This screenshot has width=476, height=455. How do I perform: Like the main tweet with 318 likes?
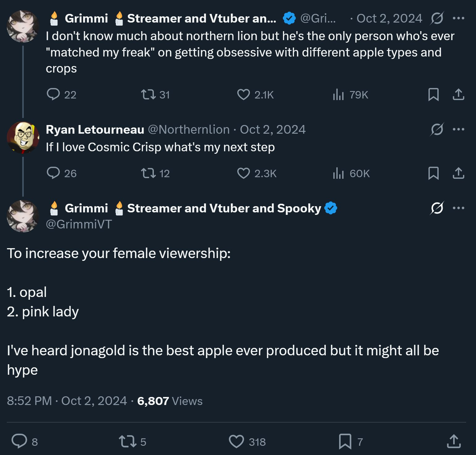click(236, 441)
